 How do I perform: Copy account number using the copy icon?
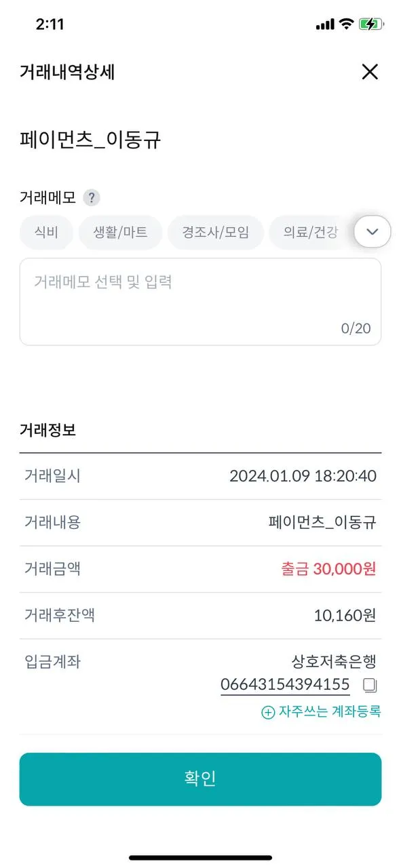370,685
